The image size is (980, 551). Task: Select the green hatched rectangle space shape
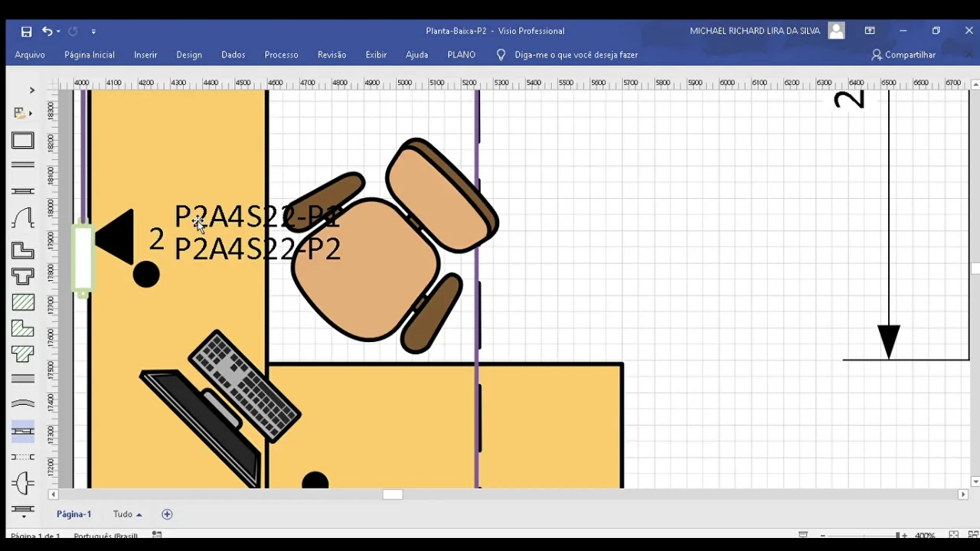click(x=23, y=302)
